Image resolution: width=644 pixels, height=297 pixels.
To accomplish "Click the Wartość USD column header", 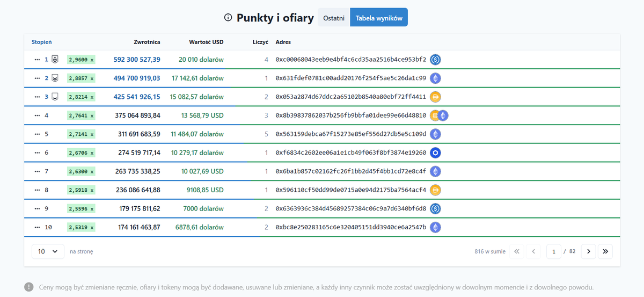I will [x=207, y=42].
